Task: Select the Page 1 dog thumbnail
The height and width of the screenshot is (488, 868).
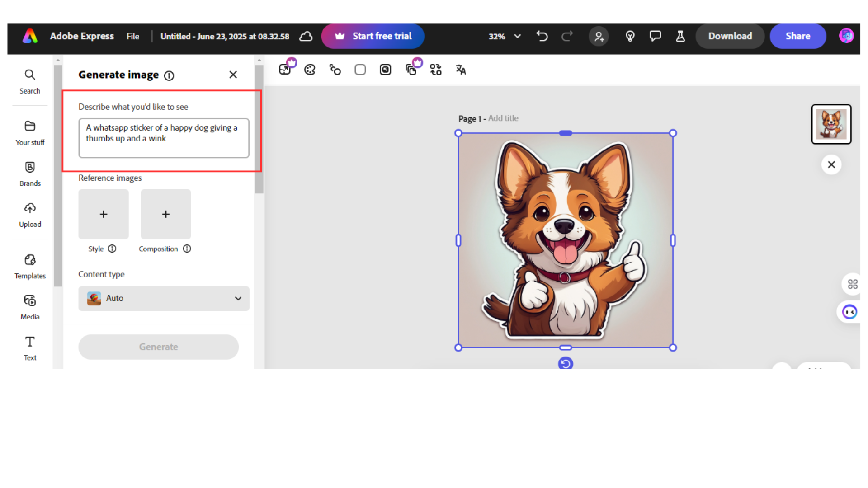Action: click(x=831, y=124)
